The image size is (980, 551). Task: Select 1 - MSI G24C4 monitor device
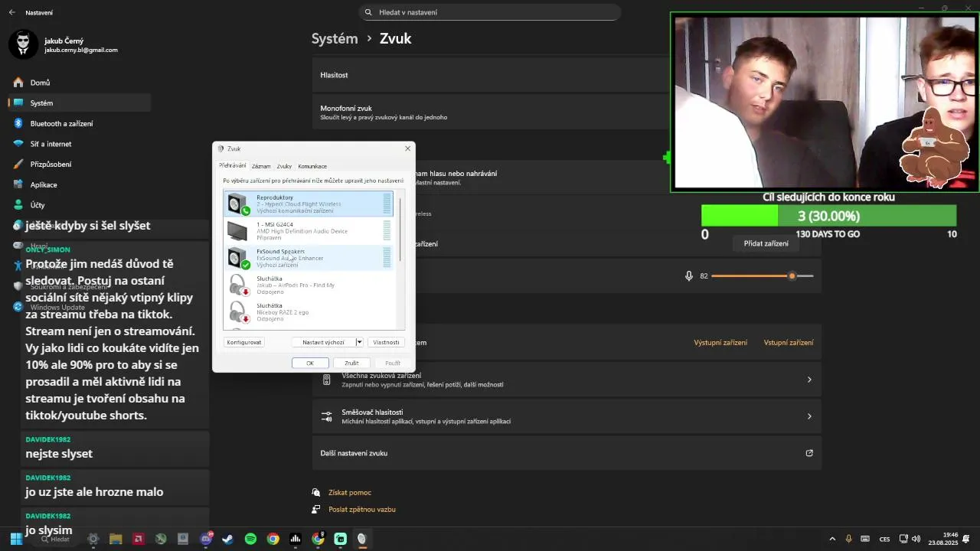click(x=309, y=231)
